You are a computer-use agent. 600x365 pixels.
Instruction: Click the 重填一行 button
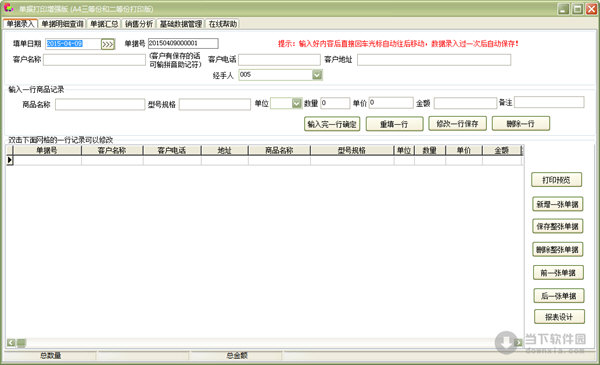click(x=395, y=124)
